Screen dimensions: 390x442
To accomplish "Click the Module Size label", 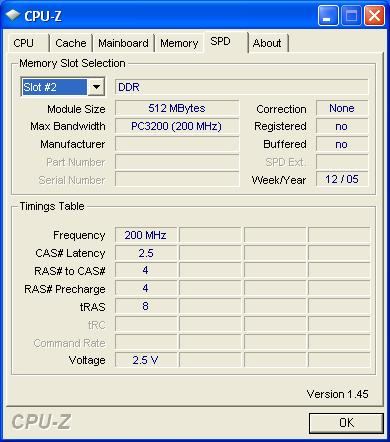I will click(x=76, y=109).
